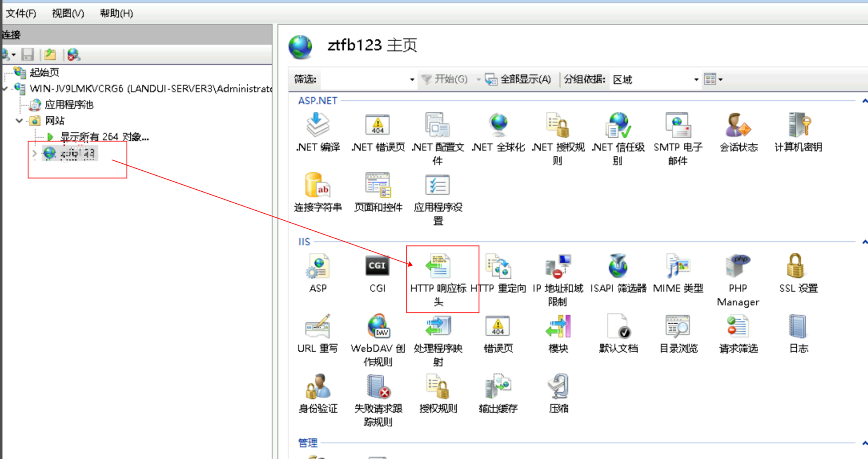Open the 帮助(H) menu
The height and width of the screenshot is (459, 868).
[x=116, y=13]
